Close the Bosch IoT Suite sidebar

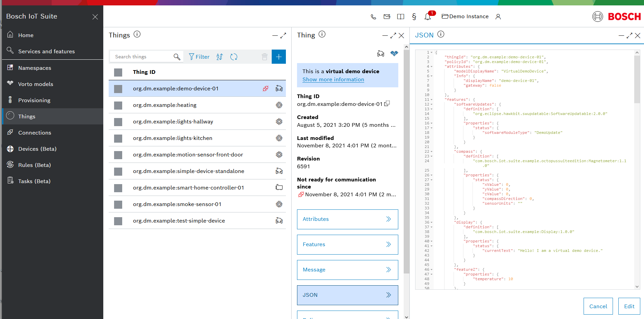[x=95, y=17]
